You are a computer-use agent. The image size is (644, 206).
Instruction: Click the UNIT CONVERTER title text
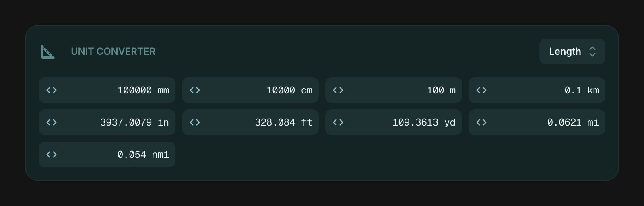click(x=113, y=51)
